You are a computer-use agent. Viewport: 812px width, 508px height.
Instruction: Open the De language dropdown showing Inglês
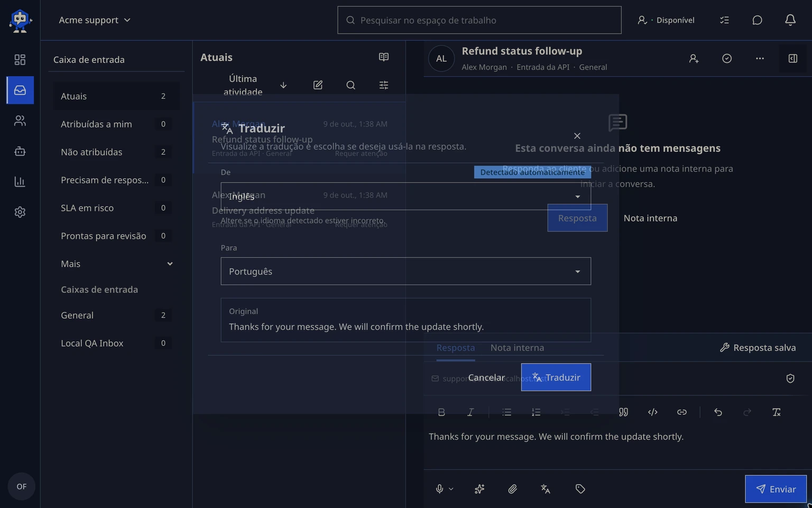tap(405, 196)
